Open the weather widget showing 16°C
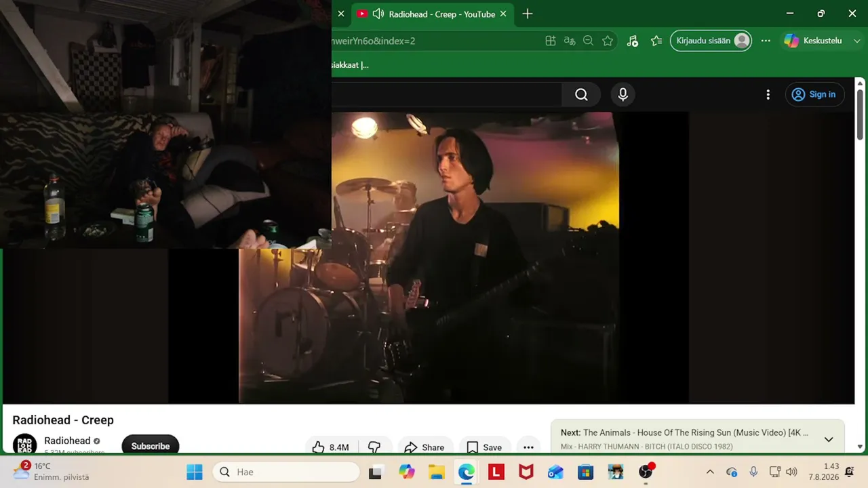 tap(52, 471)
